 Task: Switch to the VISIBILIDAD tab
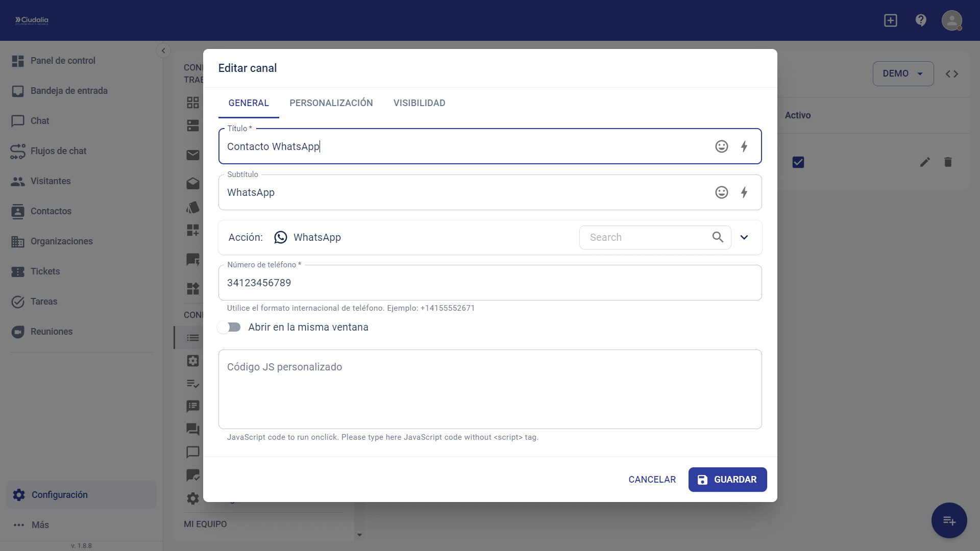419,103
